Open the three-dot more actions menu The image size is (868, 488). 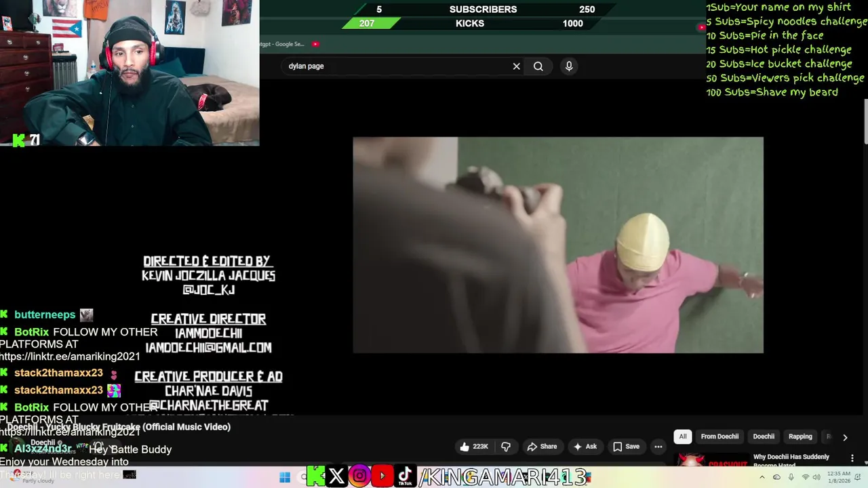(x=658, y=447)
